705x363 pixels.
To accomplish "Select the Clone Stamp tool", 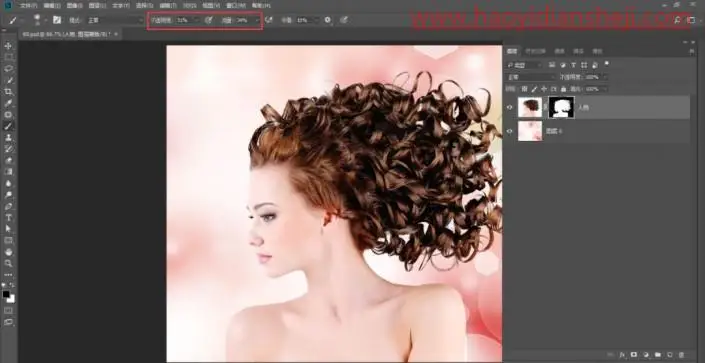I will point(9,138).
